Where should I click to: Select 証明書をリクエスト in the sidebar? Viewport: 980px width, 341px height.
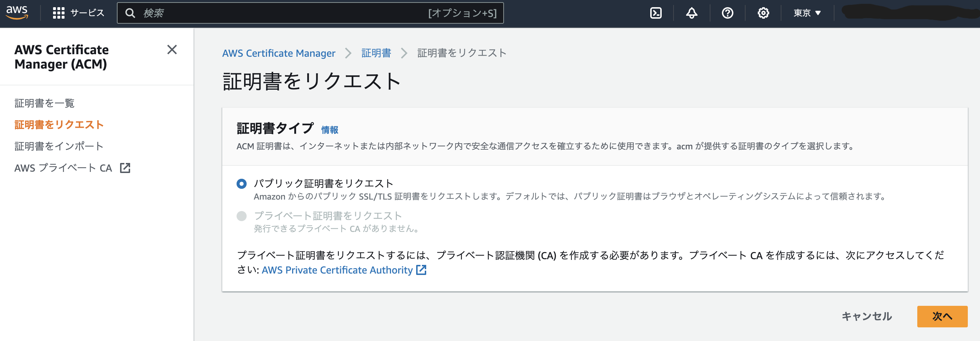click(59, 125)
